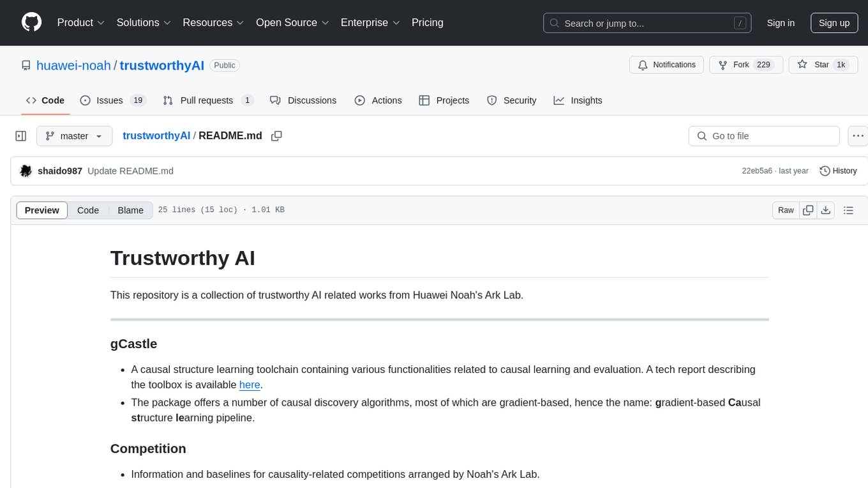Copy the README.md file path
868x488 pixels.
point(276,136)
